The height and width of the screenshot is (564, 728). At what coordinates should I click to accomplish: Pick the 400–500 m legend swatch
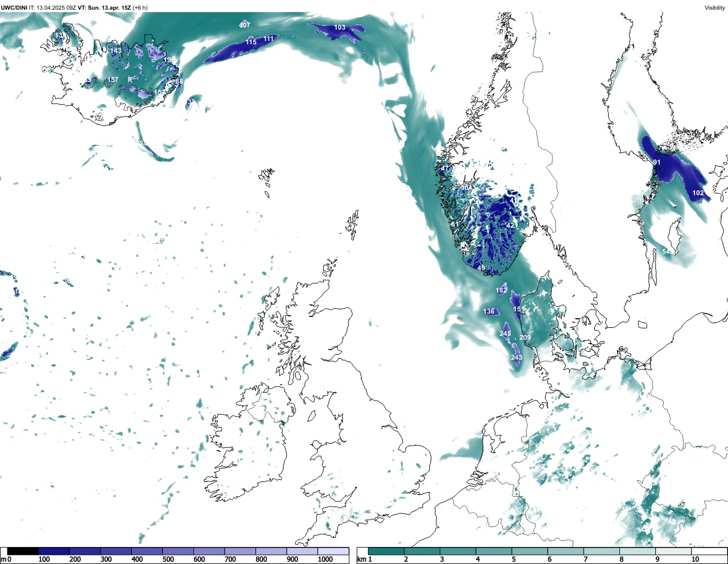click(x=147, y=551)
